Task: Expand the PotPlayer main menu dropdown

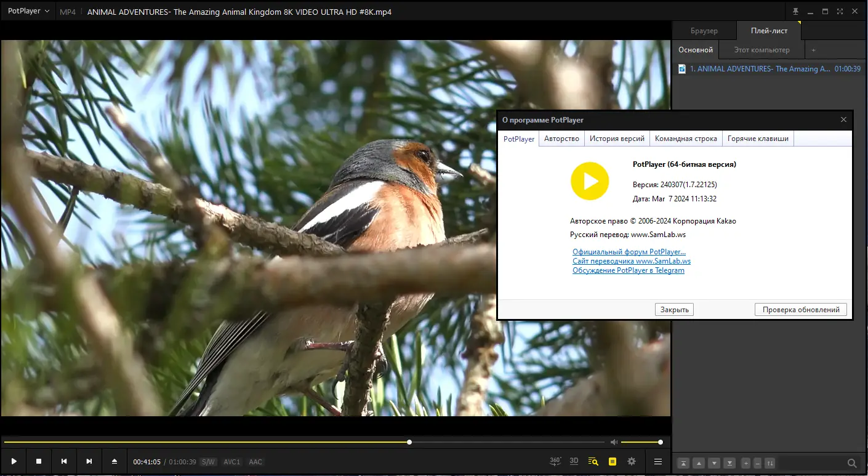Action: (28, 12)
